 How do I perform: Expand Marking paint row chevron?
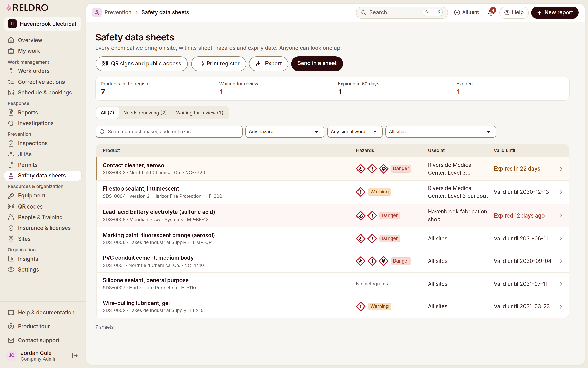[x=561, y=239]
